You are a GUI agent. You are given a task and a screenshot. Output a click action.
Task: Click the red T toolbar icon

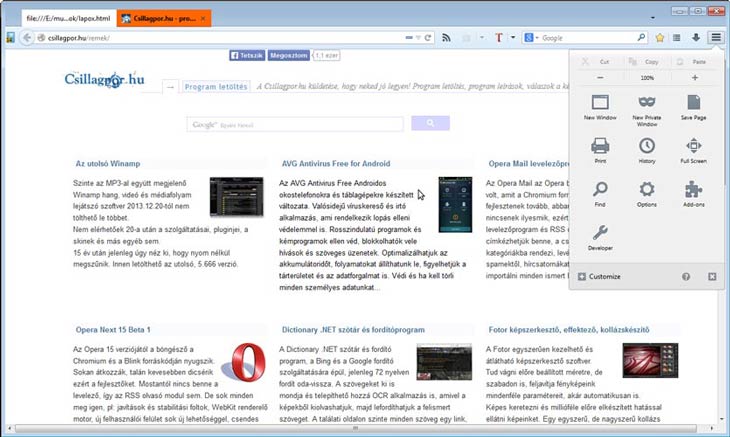click(499, 38)
